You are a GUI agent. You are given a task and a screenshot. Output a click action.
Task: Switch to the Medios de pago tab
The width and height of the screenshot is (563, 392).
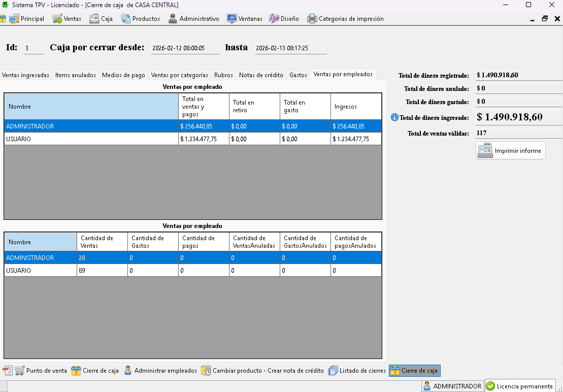click(x=123, y=75)
